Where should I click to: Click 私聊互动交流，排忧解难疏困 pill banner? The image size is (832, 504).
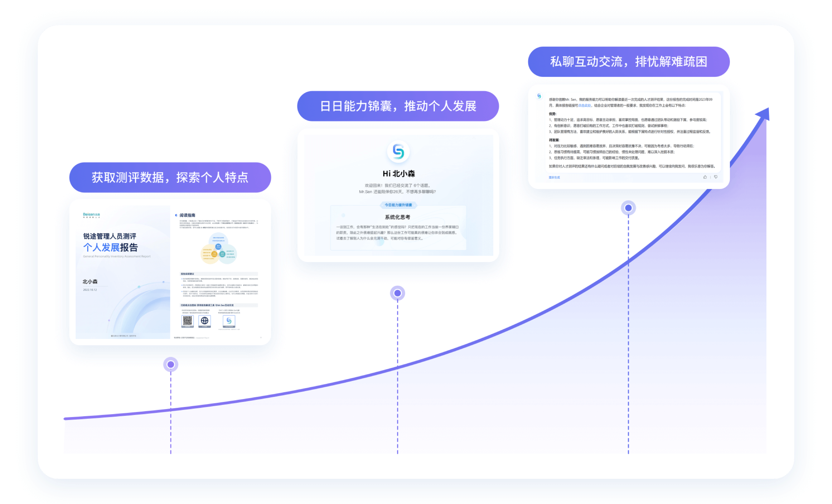click(628, 62)
